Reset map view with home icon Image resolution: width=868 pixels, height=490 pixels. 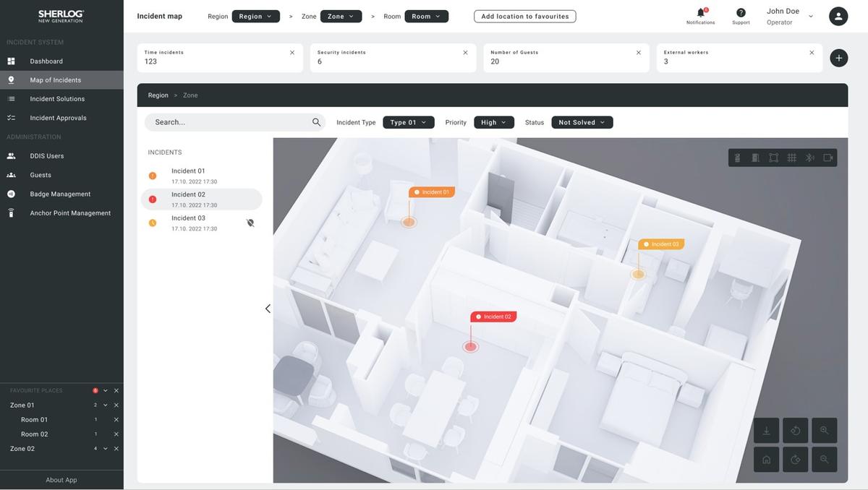tap(766, 460)
